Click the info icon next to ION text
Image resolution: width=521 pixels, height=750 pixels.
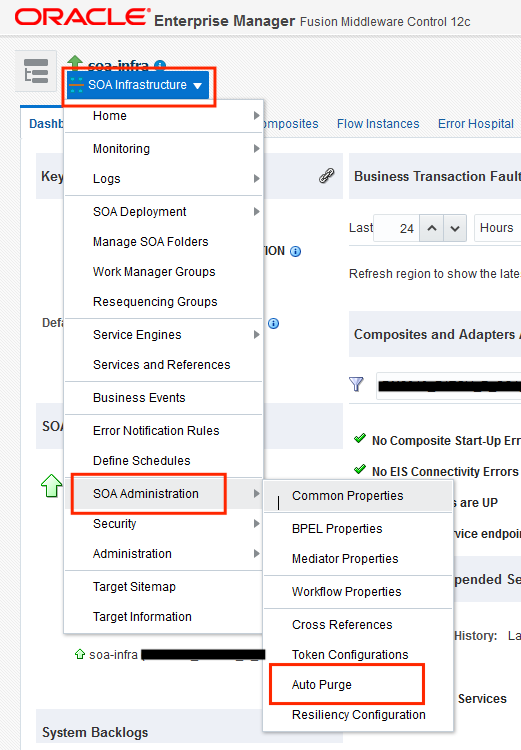[x=296, y=251]
